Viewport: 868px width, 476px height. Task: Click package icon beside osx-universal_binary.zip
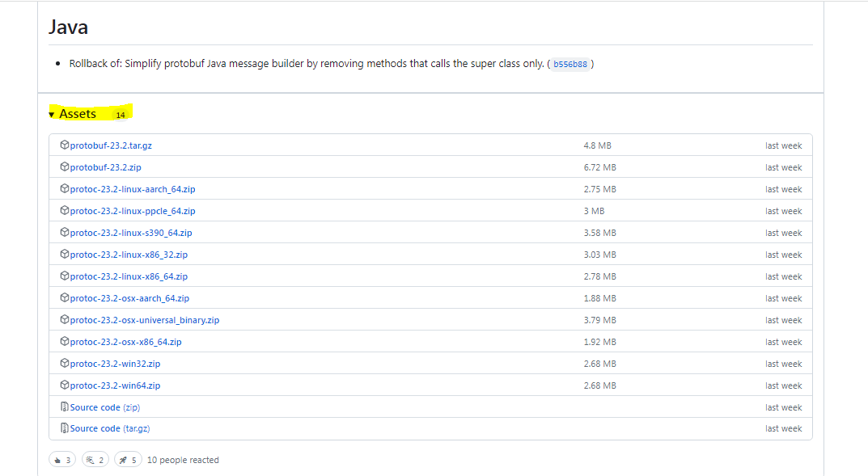tap(64, 319)
